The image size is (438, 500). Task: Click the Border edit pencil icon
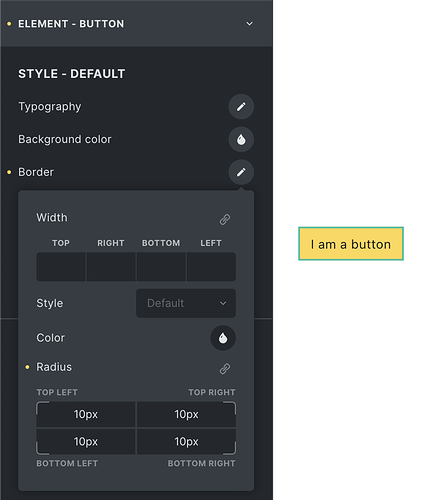pos(241,172)
